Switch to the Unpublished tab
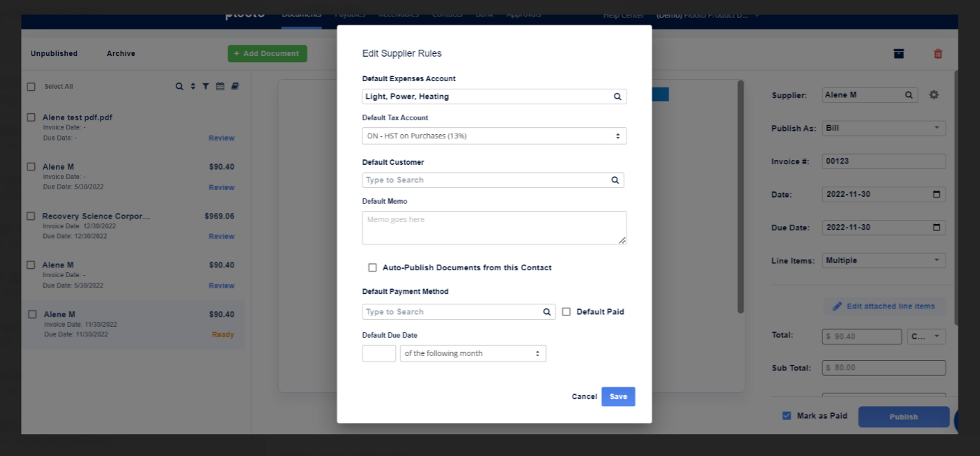The height and width of the screenshot is (456, 980). [x=54, y=54]
